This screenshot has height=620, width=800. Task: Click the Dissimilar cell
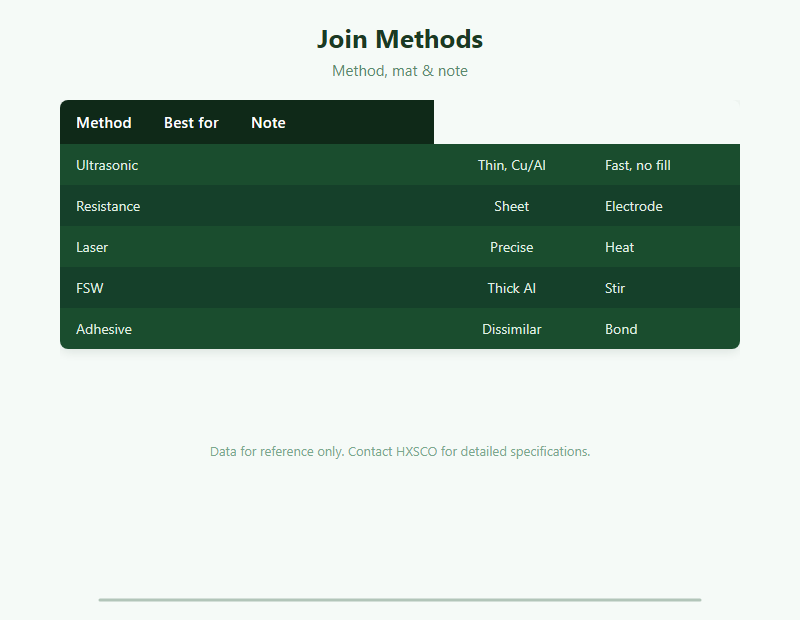click(512, 329)
